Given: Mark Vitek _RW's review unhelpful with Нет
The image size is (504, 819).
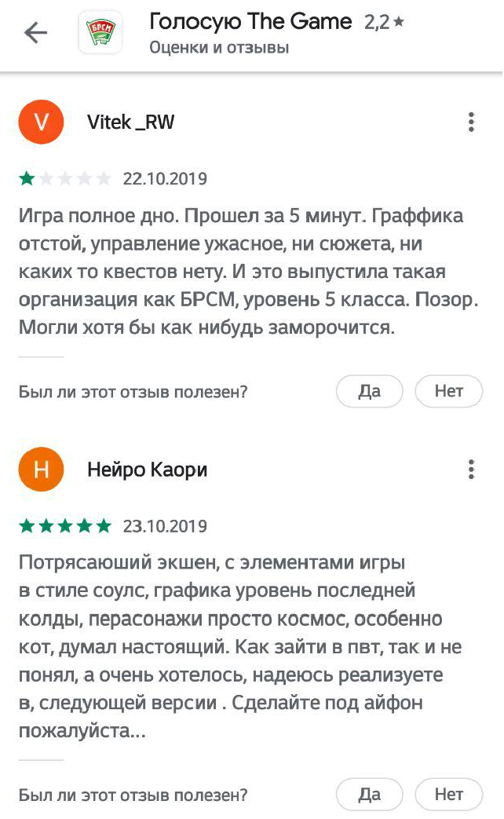Looking at the screenshot, I should (x=448, y=391).
